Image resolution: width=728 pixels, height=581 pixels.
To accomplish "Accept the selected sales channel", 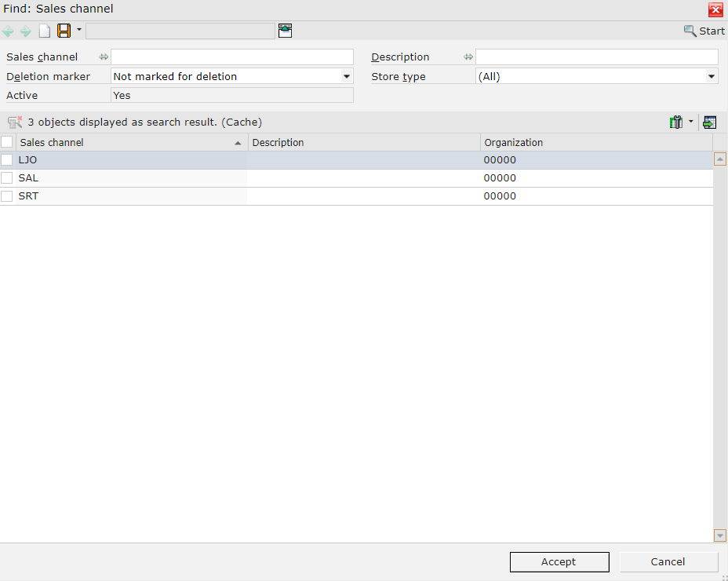I will coord(559,562).
